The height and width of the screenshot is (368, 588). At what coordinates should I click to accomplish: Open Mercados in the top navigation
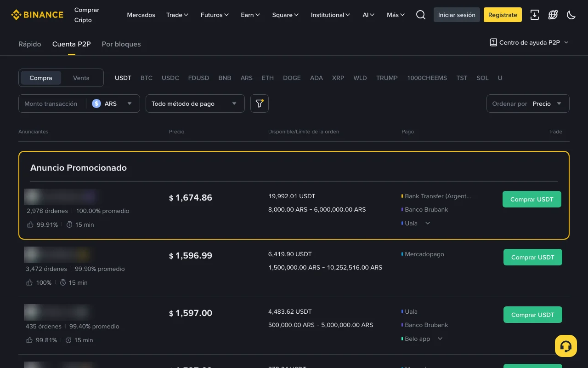pyautogui.click(x=141, y=15)
